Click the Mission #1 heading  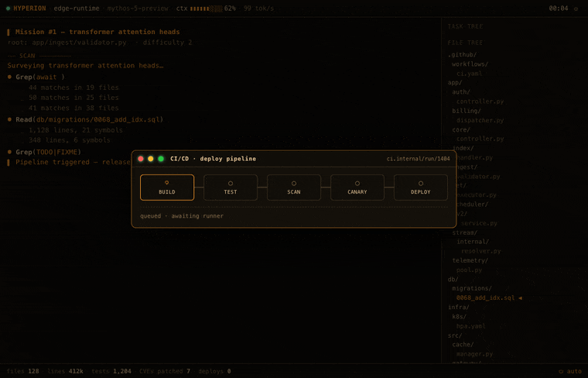coord(97,32)
